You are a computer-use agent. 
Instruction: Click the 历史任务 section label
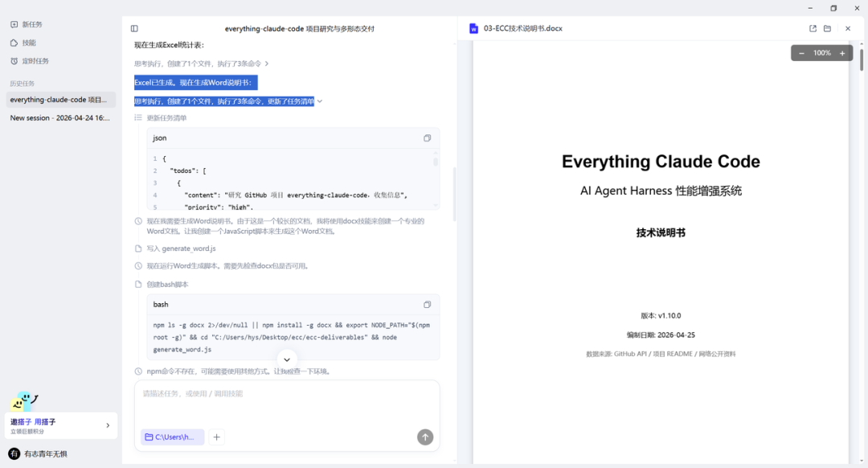point(23,84)
